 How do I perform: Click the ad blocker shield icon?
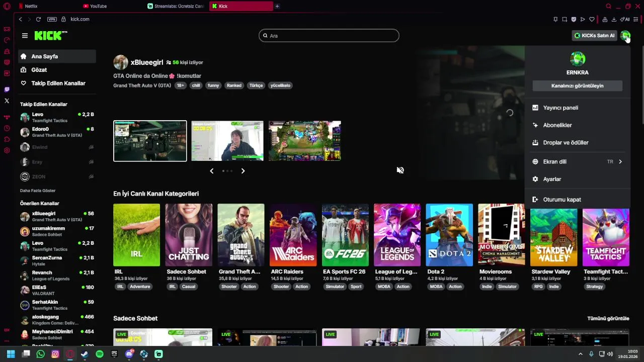click(574, 19)
